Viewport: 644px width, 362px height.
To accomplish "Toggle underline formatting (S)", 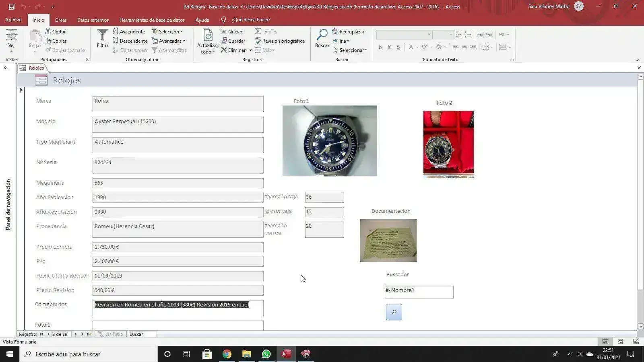I will [x=398, y=47].
